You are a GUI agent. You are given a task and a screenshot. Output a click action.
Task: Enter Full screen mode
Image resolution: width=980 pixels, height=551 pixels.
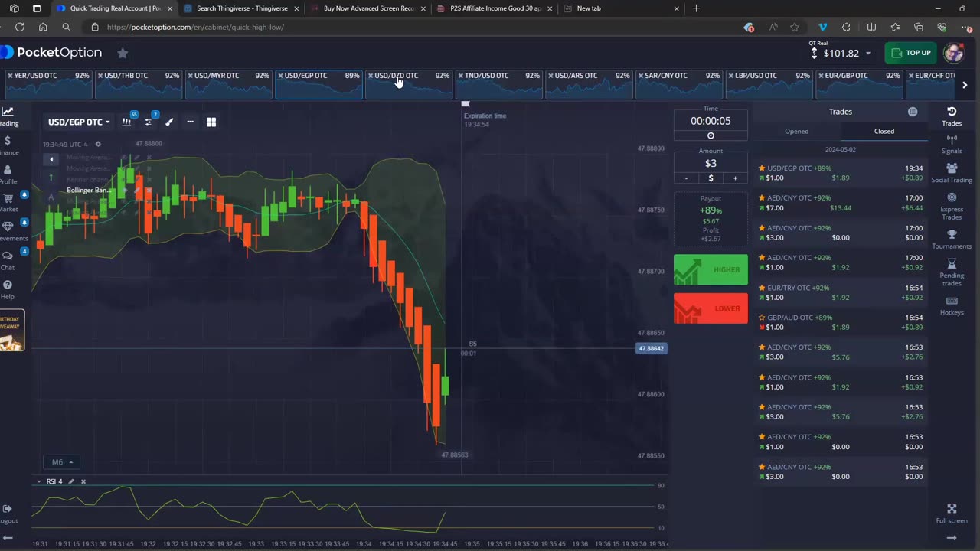(x=952, y=514)
